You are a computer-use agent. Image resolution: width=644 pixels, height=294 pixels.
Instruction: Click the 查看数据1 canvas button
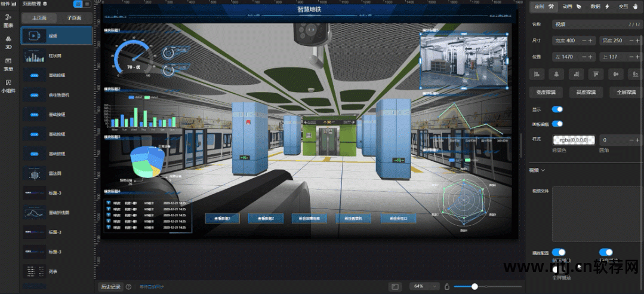[x=222, y=218]
